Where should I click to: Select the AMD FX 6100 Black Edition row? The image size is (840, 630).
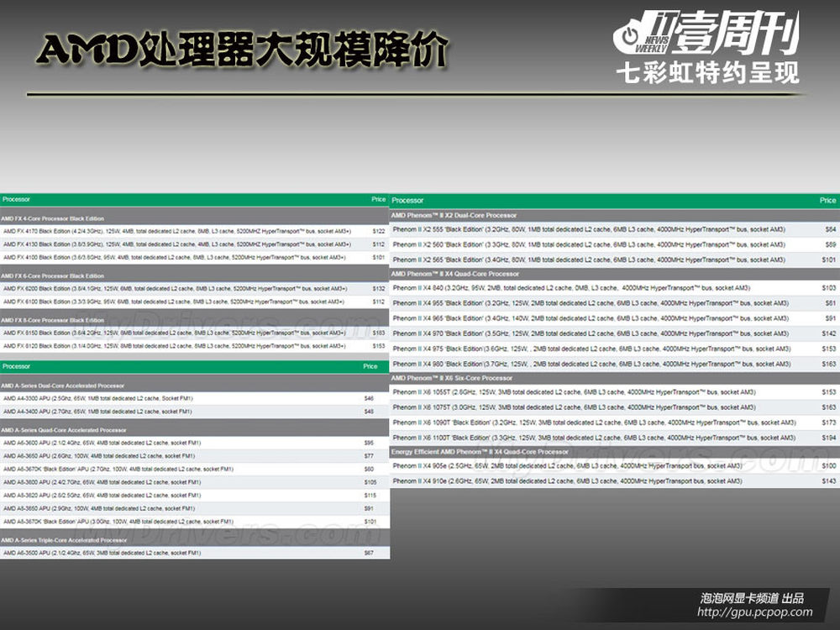[x=195, y=302]
